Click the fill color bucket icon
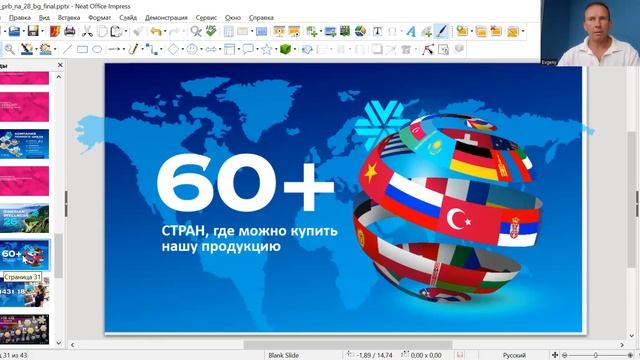This screenshot has height=360, width=640. [45, 49]
